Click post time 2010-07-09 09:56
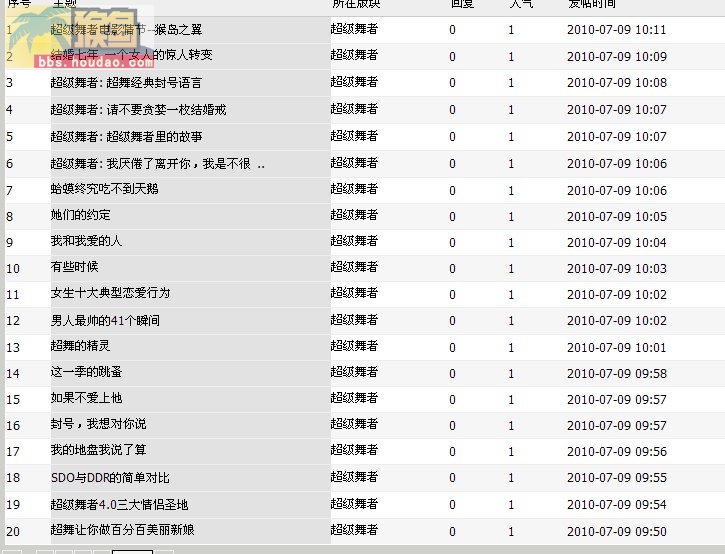Screen dimensions: 725x554 click(x=617, y=451)
